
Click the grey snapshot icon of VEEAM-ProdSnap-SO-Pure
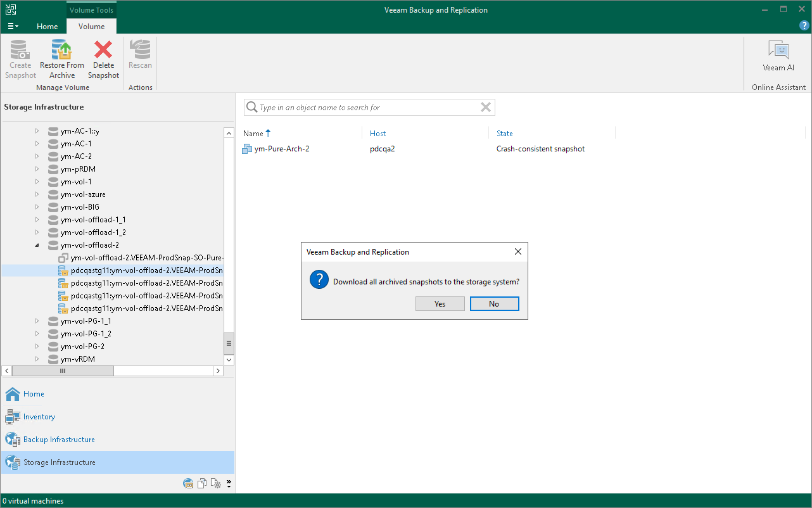click(x=63, y=258)
